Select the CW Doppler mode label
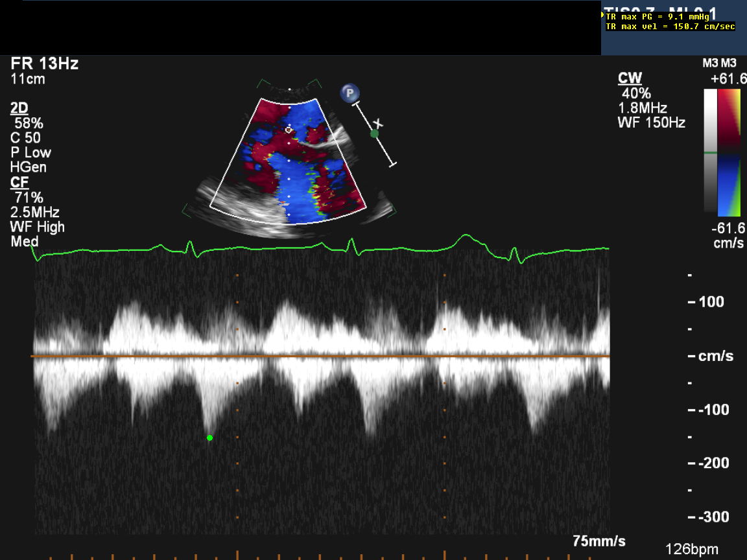 coord(630,78)
